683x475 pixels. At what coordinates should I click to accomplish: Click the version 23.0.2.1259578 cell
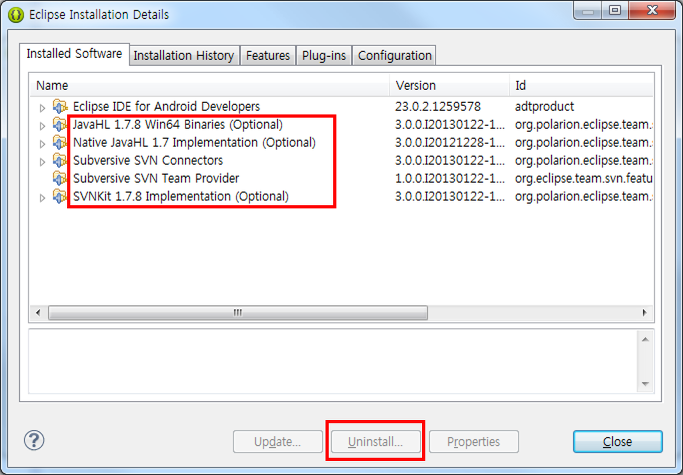[x=438, y=107]
